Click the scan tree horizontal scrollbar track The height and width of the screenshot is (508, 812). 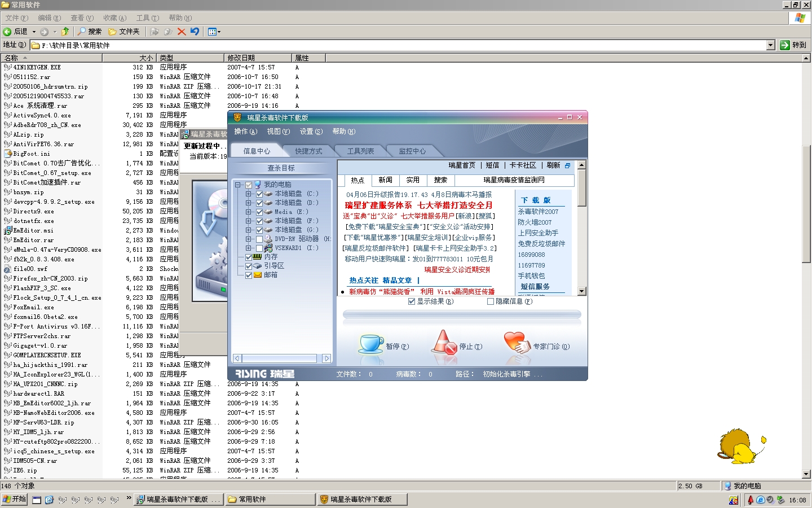pos(281,358)
